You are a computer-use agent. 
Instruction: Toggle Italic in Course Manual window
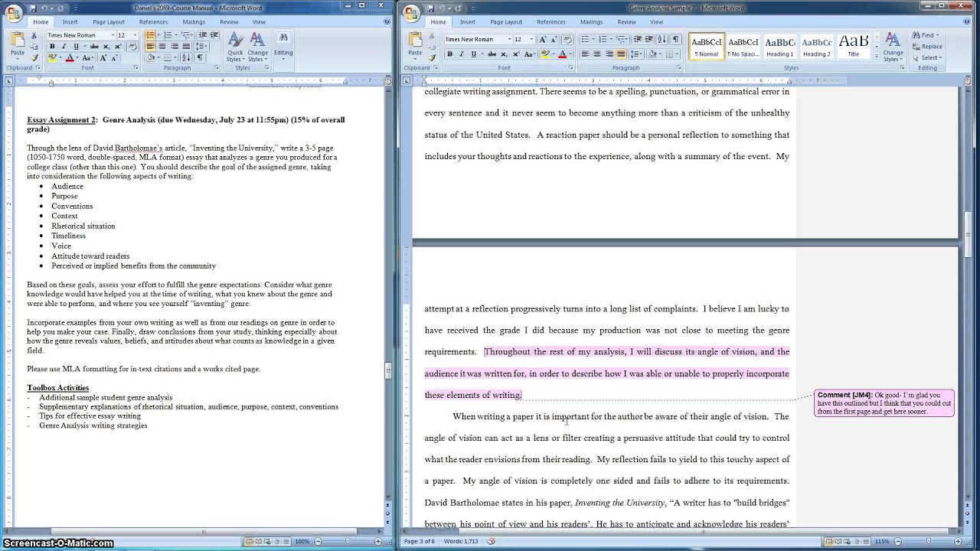click(x=64, y=47)
